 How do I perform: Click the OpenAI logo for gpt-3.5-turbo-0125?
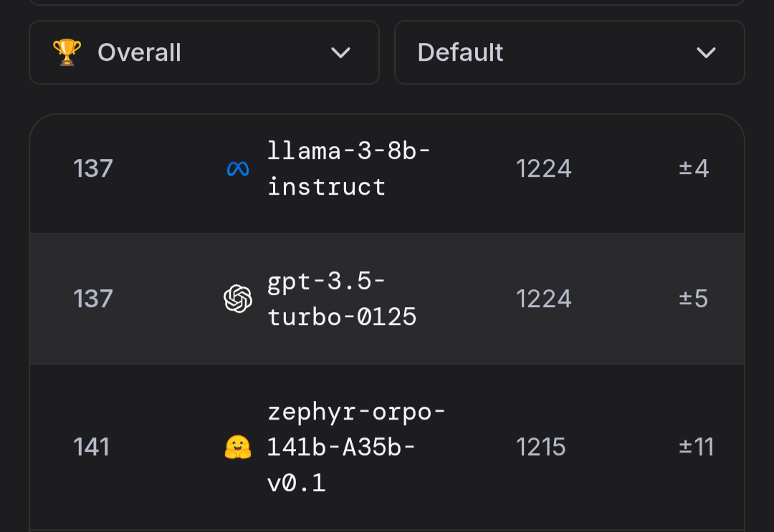point(238,299)
